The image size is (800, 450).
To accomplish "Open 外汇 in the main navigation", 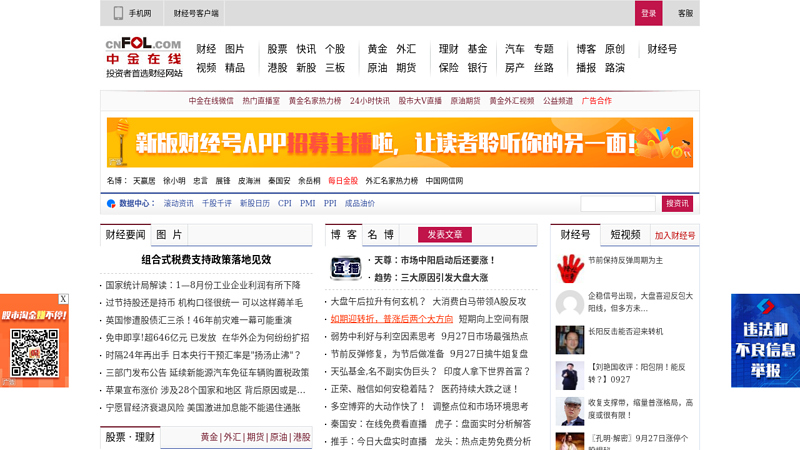I will (x=406, y=49).
